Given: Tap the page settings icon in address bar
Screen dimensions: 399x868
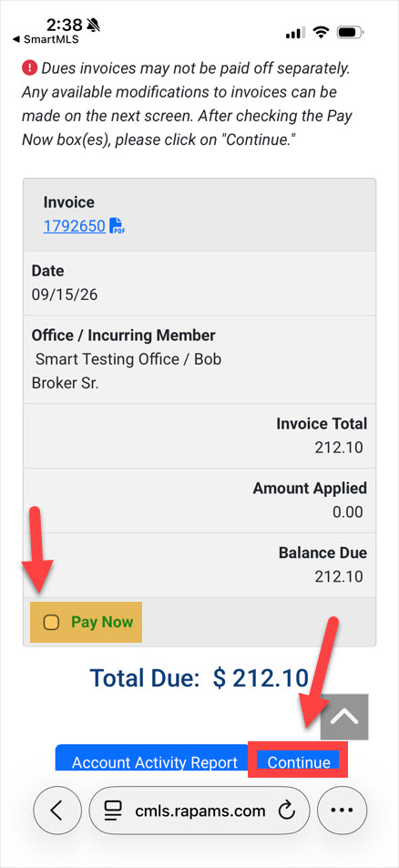Looking at the screenshot, I should (x=113, y=811).
